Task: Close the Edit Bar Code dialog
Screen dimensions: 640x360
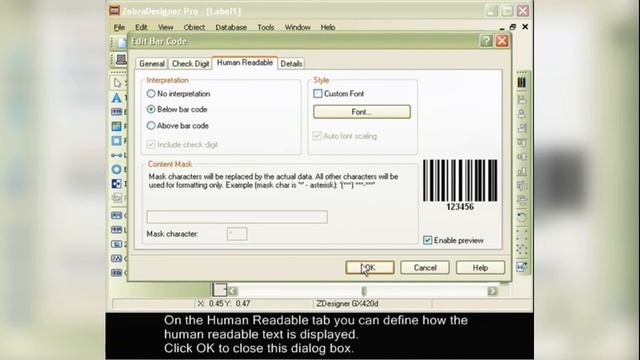Action: pyautogui.click(x=502, y=41)
